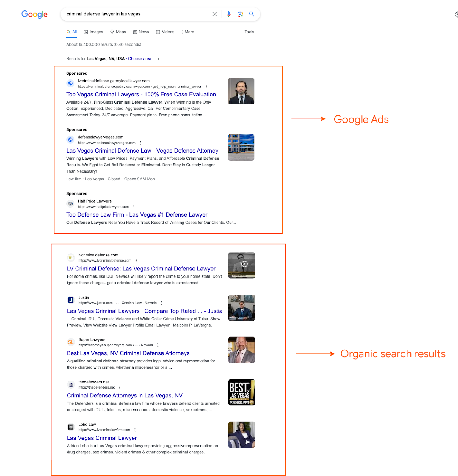Click the Super Lawyers site name text

tap(92, 340)
